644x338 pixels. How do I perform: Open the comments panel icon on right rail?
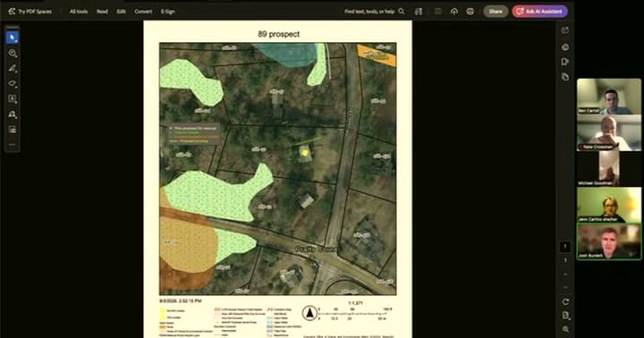(565, 46)
